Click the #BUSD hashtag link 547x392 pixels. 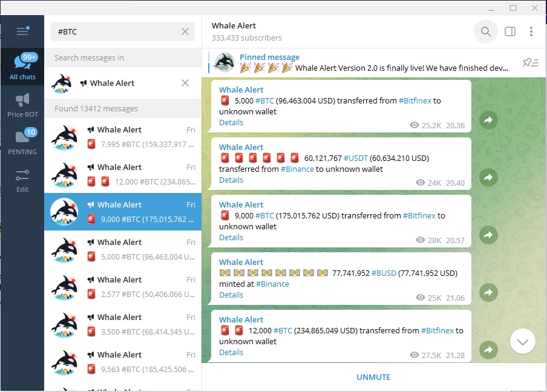384,273
